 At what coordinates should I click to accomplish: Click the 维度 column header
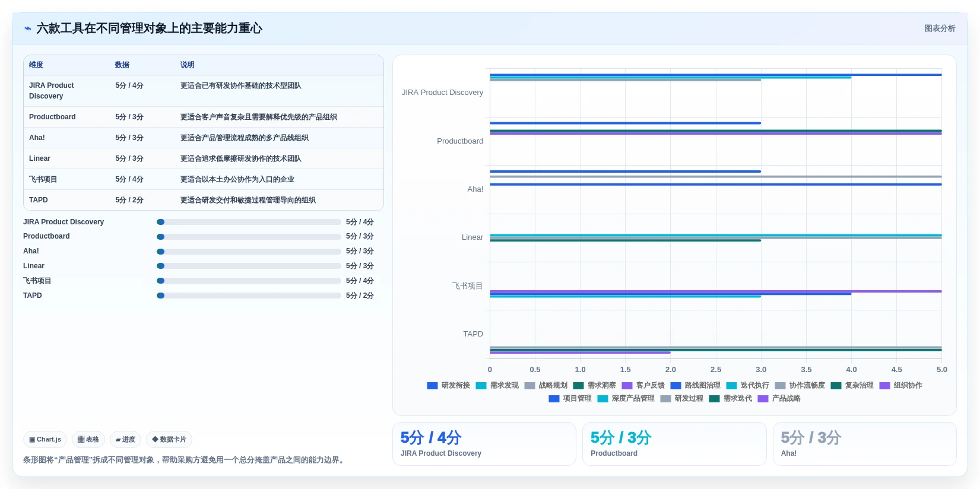pyautogui.click(x=36, y=65)
